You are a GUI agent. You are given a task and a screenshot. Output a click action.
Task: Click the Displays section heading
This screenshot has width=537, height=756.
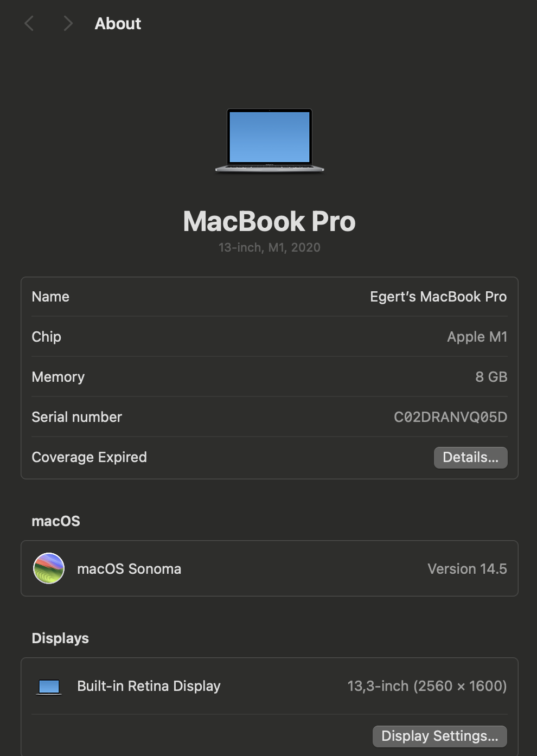(60, 638)
